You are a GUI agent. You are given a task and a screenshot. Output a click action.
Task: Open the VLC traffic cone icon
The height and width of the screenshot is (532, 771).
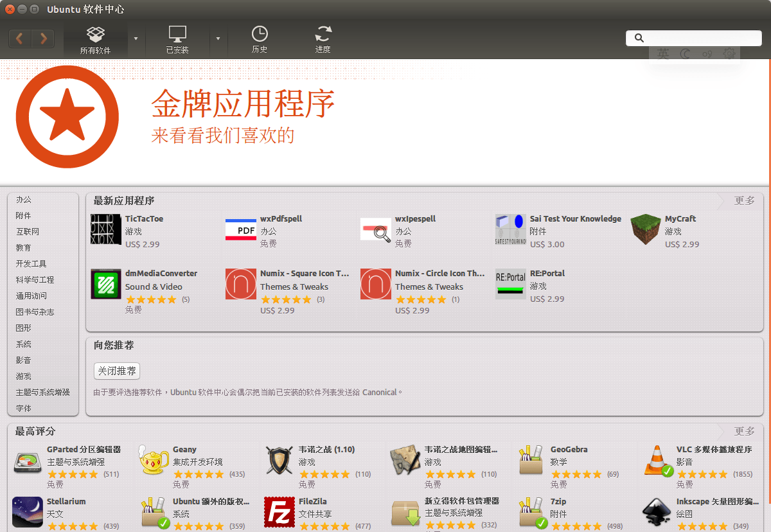(x=657, y=461)
